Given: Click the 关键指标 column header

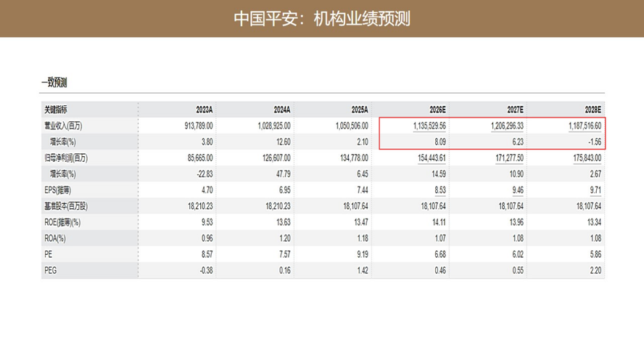Looking at the screenshot, I should point(56,110).
